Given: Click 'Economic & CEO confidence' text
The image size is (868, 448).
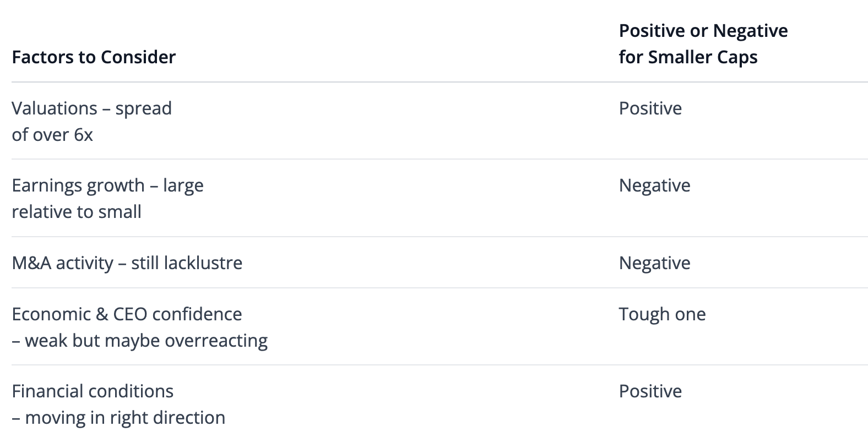Looking at the screenshot, I should pos(127,314).
